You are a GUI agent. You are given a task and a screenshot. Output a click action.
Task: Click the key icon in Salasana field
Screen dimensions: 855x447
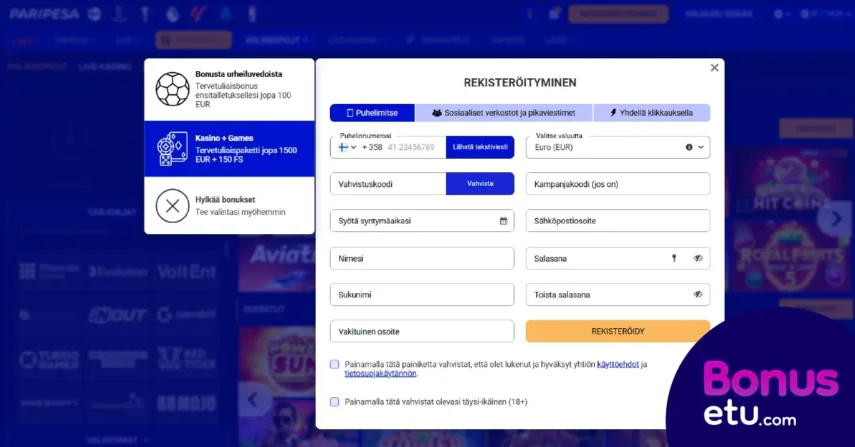click(674, 258)
